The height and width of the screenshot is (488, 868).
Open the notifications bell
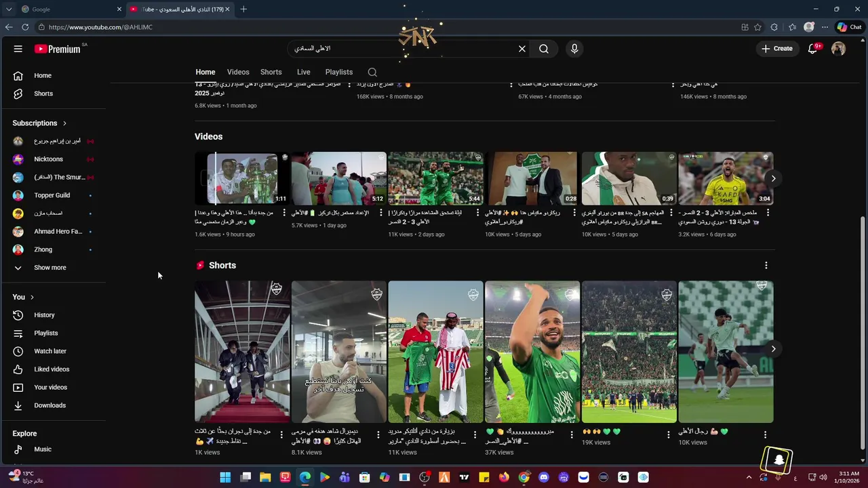click(812, 49)
